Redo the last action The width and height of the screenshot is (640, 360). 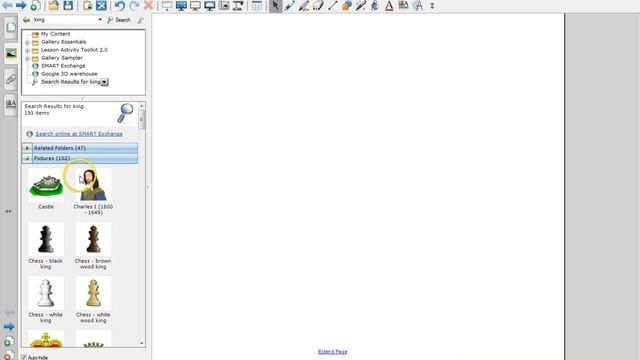[x=134, y=6]
